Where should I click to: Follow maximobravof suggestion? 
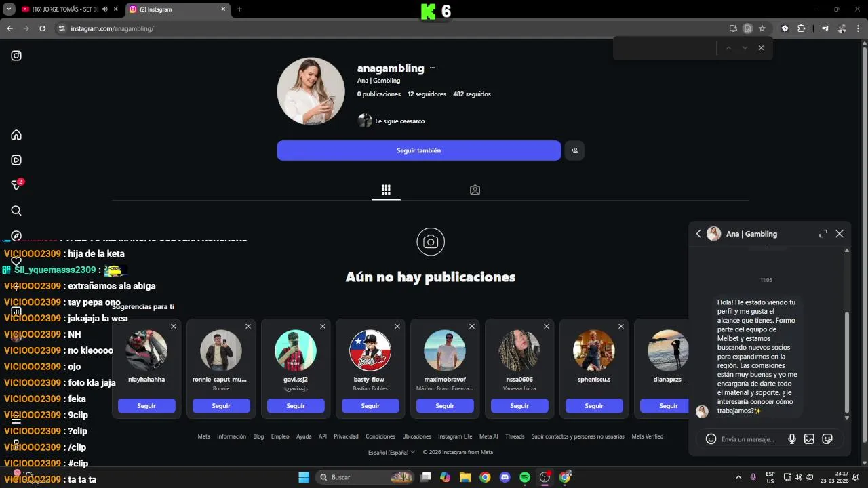coord(445,405)
